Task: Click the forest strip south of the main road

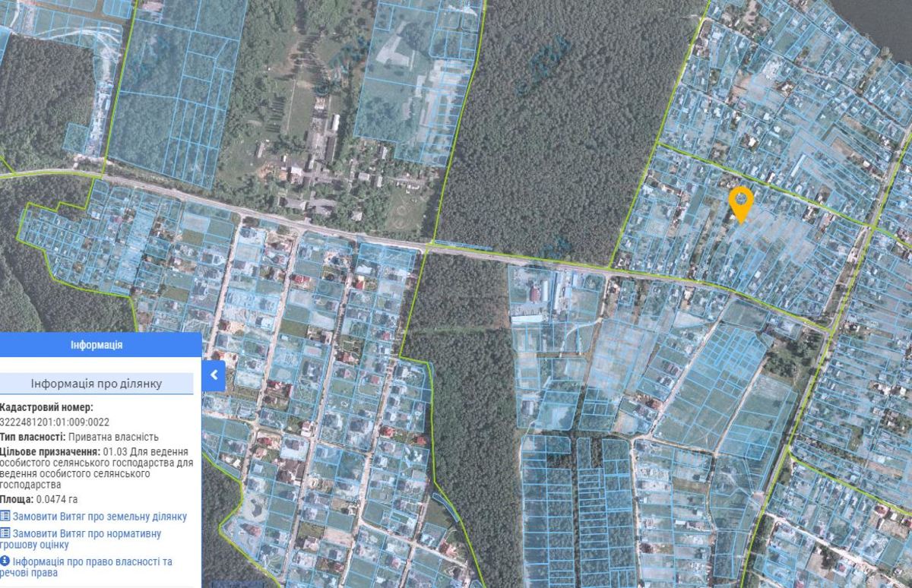Action: coord(464,395)
